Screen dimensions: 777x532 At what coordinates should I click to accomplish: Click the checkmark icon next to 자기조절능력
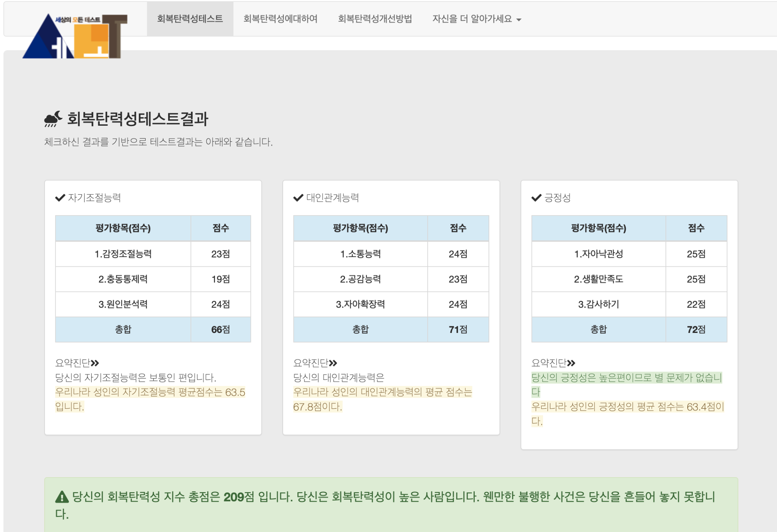(x=60, y=198)
